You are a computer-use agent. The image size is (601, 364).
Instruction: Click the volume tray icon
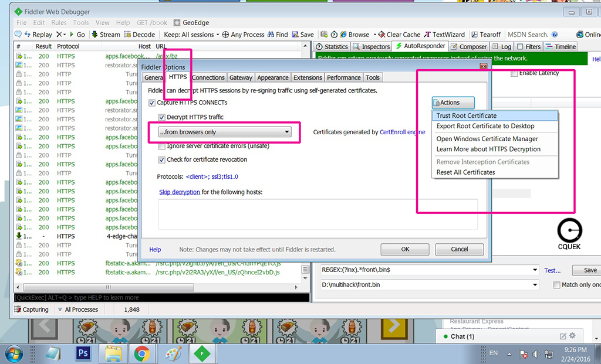click(x=536, y=354)
